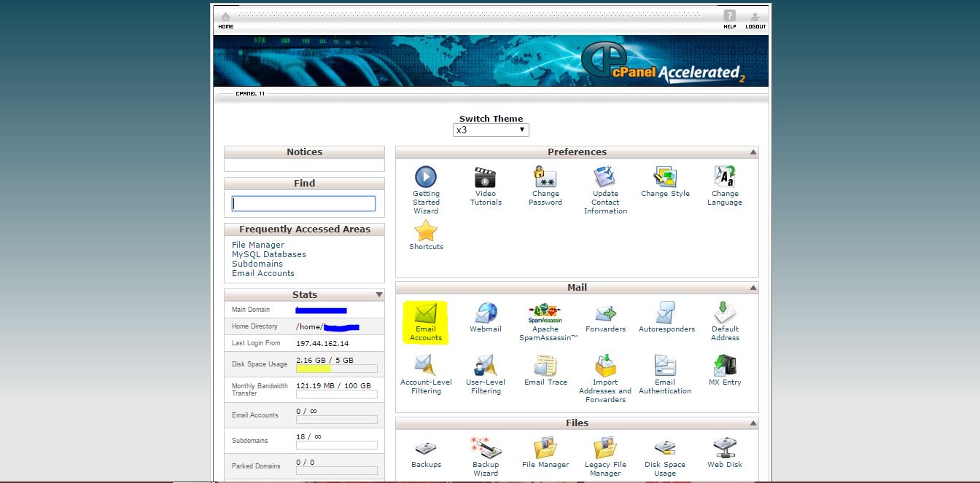
Task: Collapse the Stats panel
Action: 379,295
